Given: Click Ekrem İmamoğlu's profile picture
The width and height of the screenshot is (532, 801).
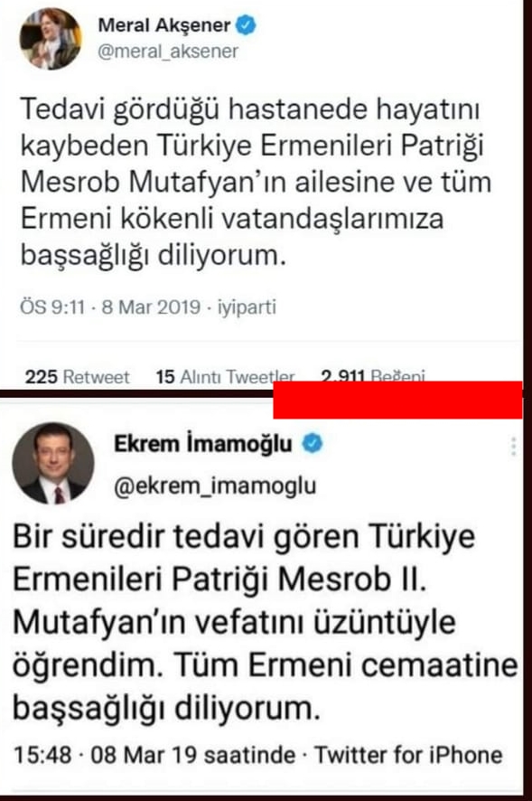Looking at the screenshot, I should pyautogui.click(x=53, y=464).
